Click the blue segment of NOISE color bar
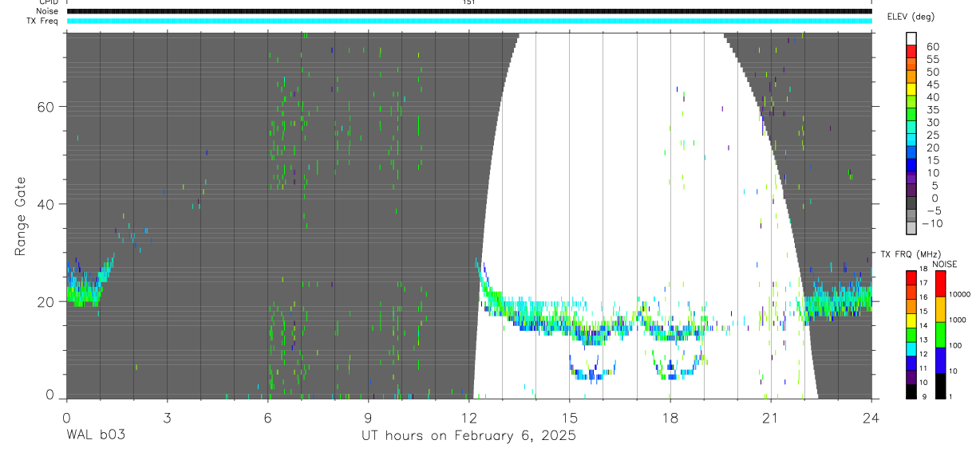Screen dimensions: 980x452 tap(940, 360)
